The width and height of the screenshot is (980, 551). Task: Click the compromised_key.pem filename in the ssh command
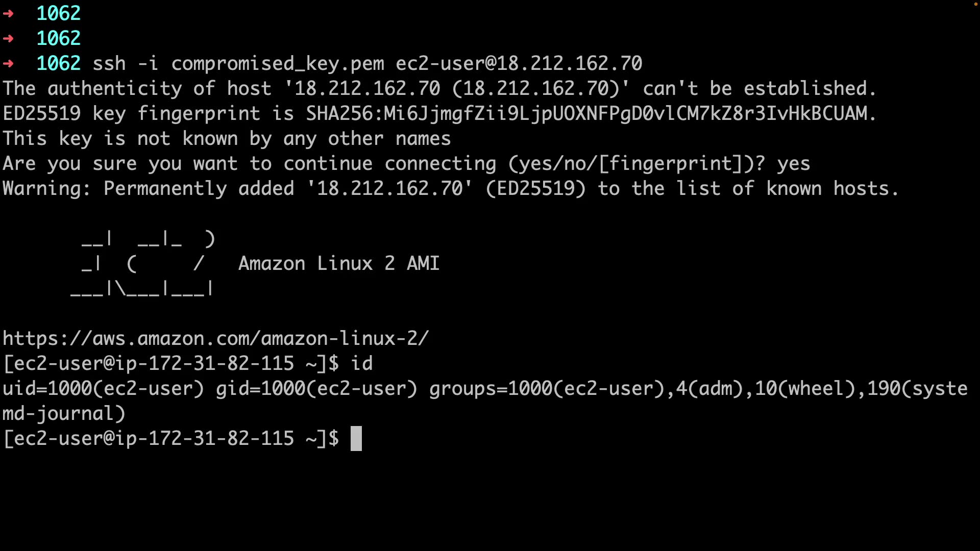click(277, 63)
